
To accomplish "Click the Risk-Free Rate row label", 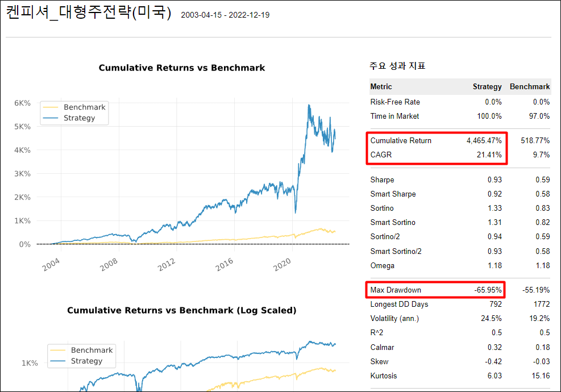I will click(395, 102).
